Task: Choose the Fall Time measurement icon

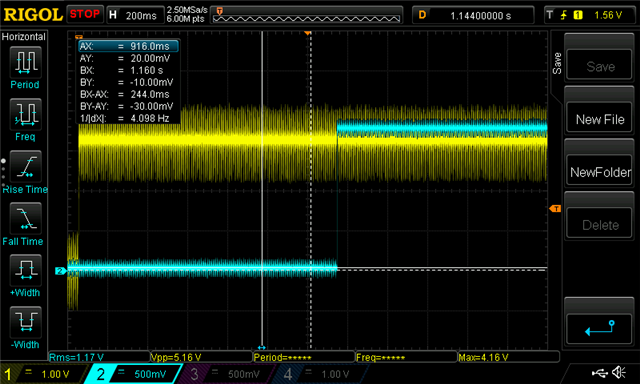Action: (25, 218)
